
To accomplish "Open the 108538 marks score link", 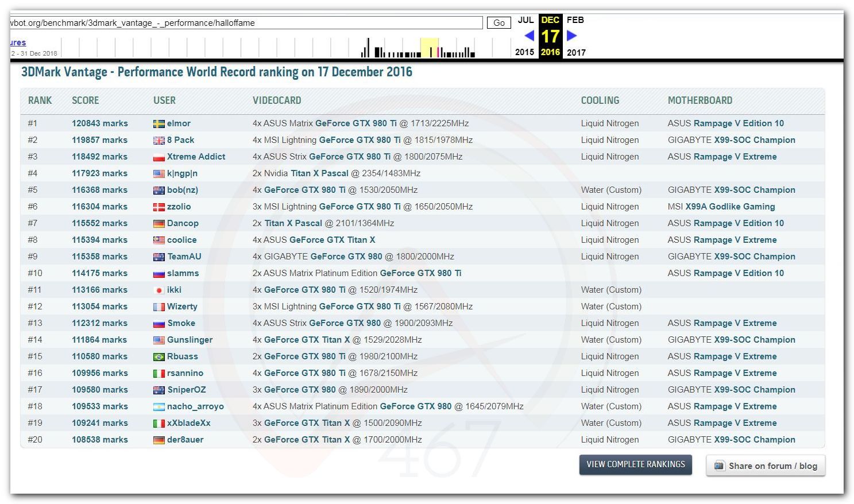I will 100,440.
